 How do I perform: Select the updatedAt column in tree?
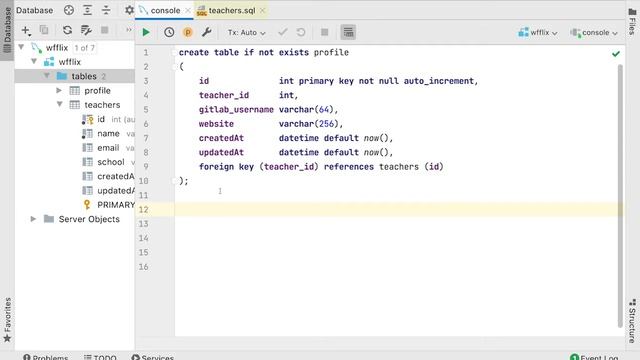[x=116, y=191]
